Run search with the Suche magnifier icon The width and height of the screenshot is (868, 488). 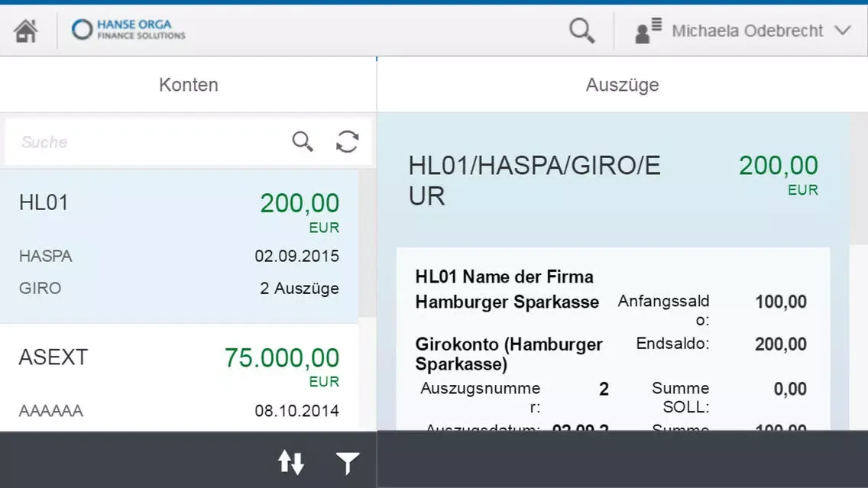point(303,141)
